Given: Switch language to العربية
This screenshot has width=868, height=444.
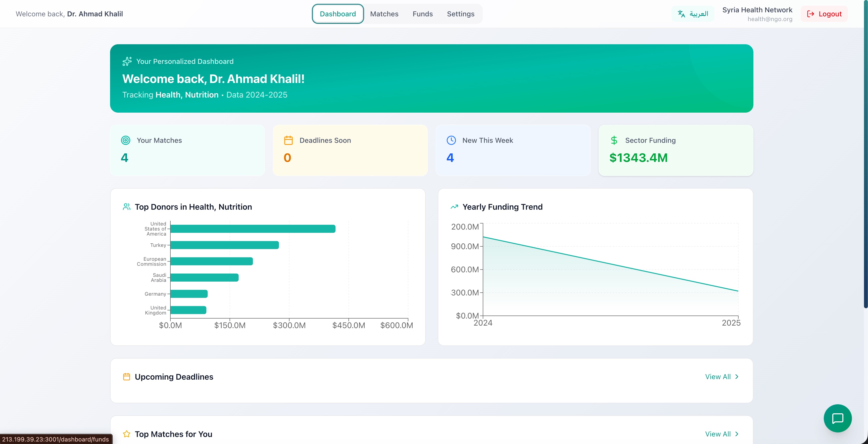Looking at the screenshot, I should pos(699,14).
